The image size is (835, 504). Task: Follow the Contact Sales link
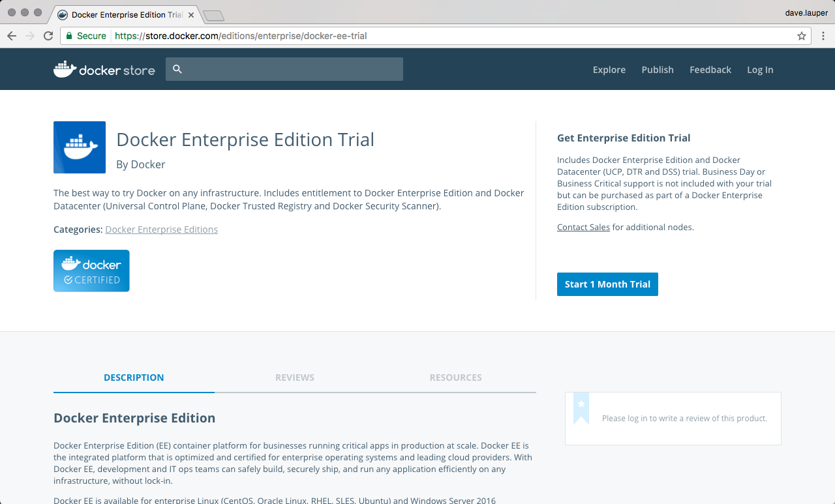583,228
